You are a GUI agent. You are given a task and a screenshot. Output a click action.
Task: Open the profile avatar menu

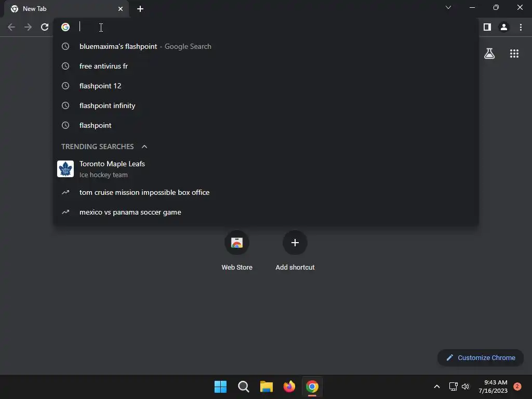(x=504, y=27)
